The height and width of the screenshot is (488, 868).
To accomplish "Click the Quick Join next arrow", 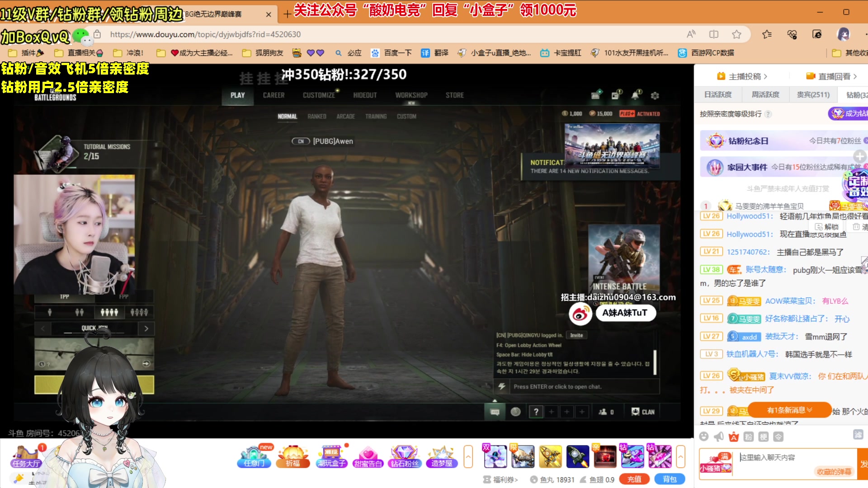I will pos(146,328).
